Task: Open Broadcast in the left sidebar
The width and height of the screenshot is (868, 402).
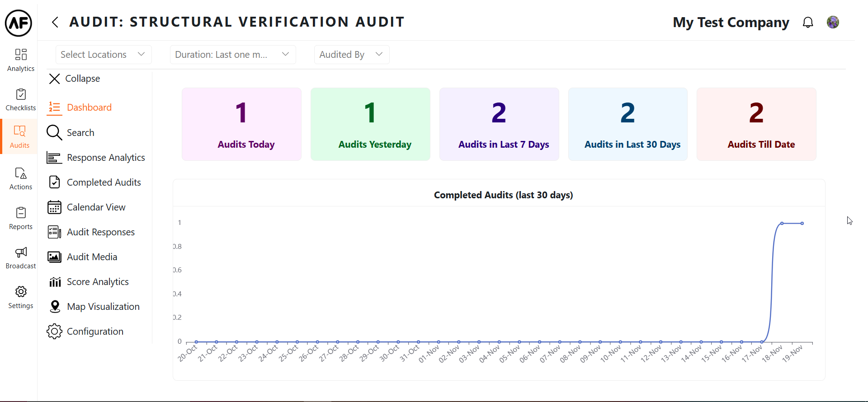Action: [x=21, y=258]
